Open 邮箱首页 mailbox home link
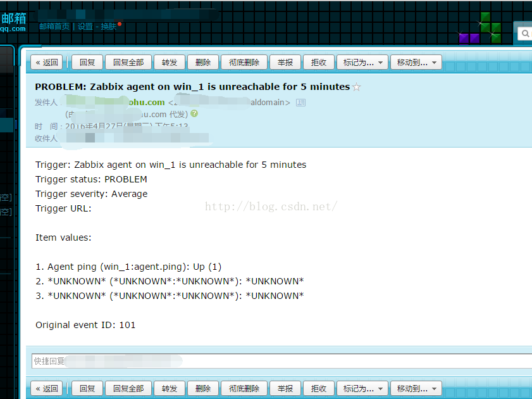 pyautogui.click(x=54, y=27)
